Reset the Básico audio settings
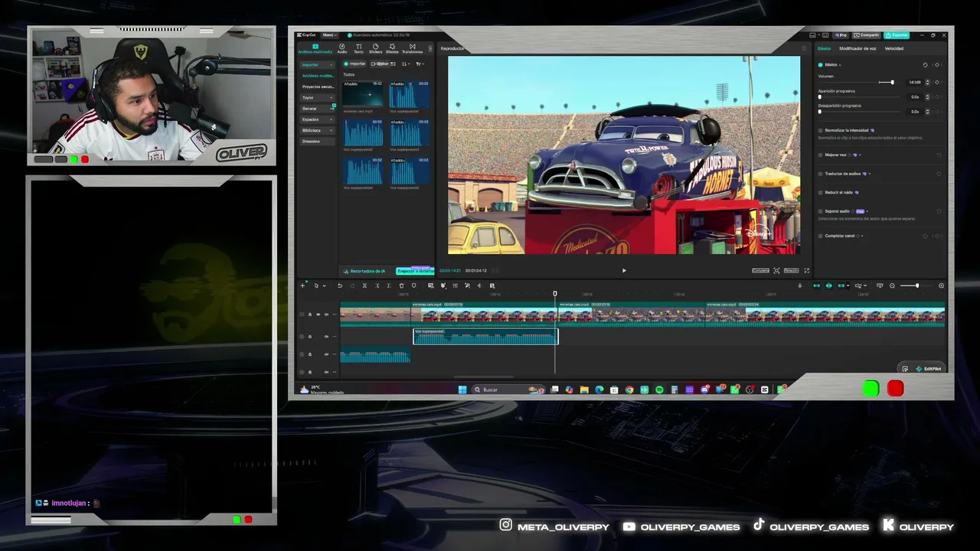The image size is (980, 551). coord(925,65)
